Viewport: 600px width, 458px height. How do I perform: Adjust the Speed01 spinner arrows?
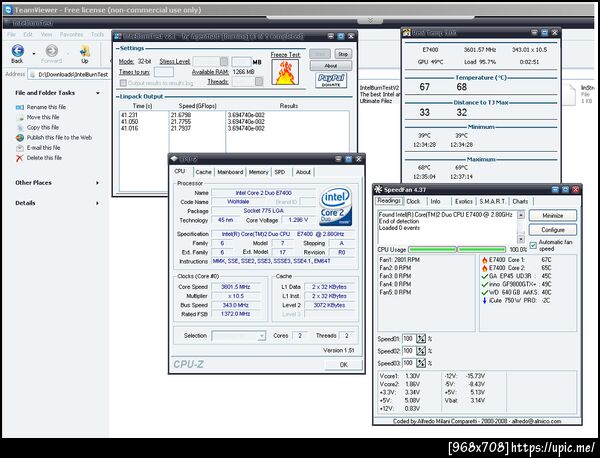tap(421, 339)
